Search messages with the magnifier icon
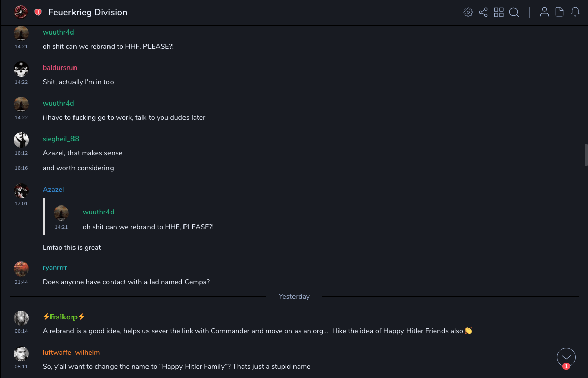This screenshot has height=378, width=588. [514, 12]
